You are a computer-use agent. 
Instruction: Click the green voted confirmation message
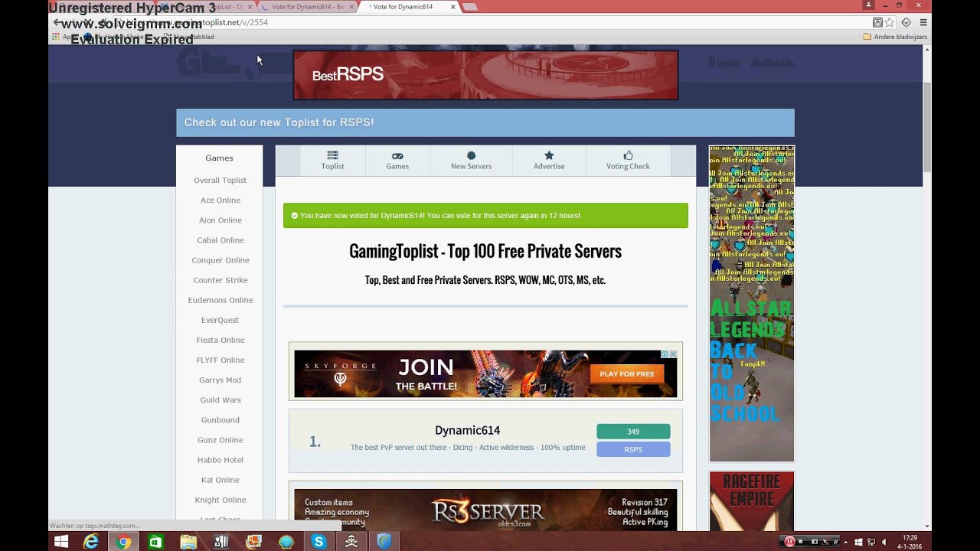click(485, 216)
